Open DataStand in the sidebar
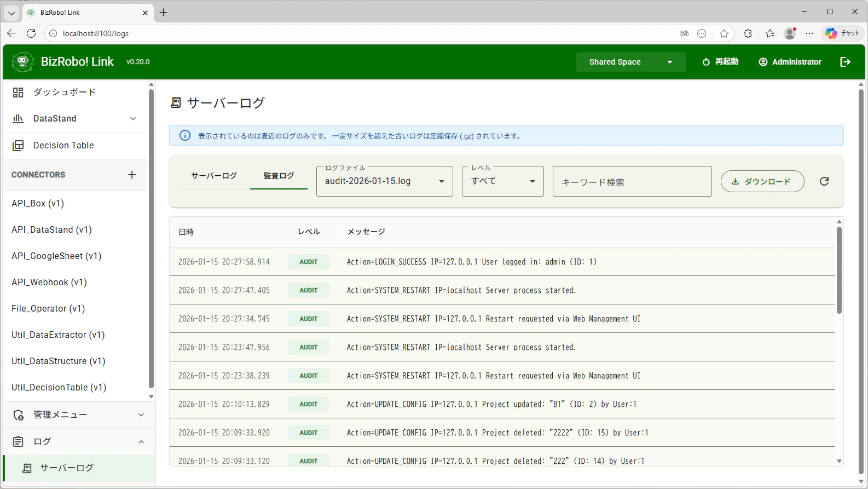This screenshot has height=489, width=868. pyautogui.click(x=76, y=119)
